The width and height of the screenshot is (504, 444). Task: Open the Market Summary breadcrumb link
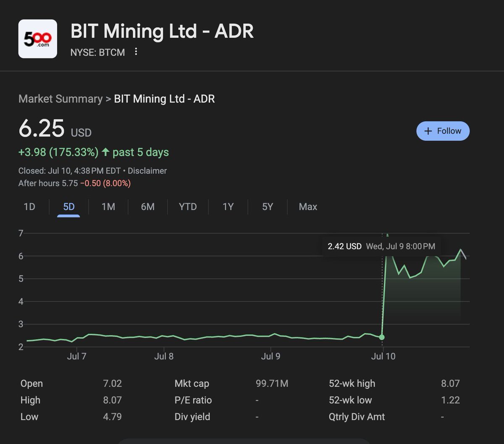[60, 99]
